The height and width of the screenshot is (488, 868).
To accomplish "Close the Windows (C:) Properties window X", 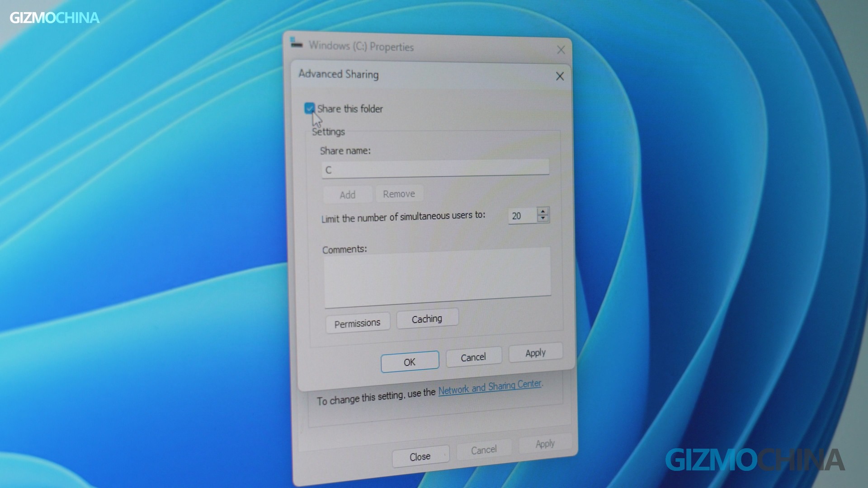I will point(561,50).
